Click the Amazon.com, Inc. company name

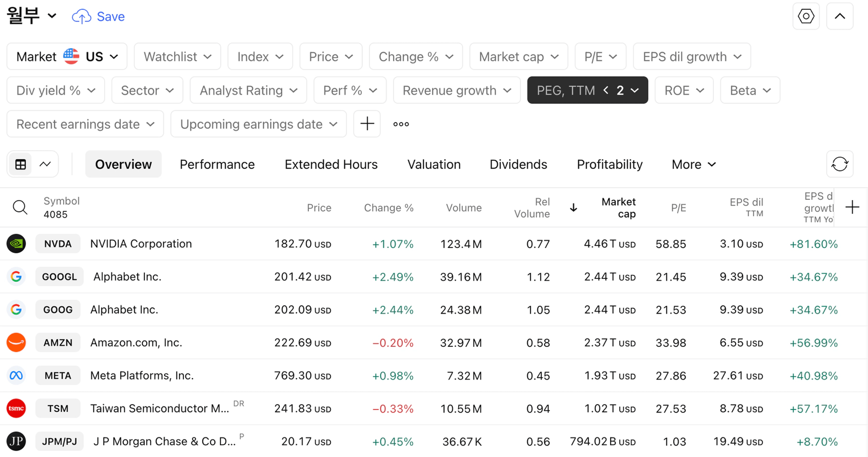136,342
